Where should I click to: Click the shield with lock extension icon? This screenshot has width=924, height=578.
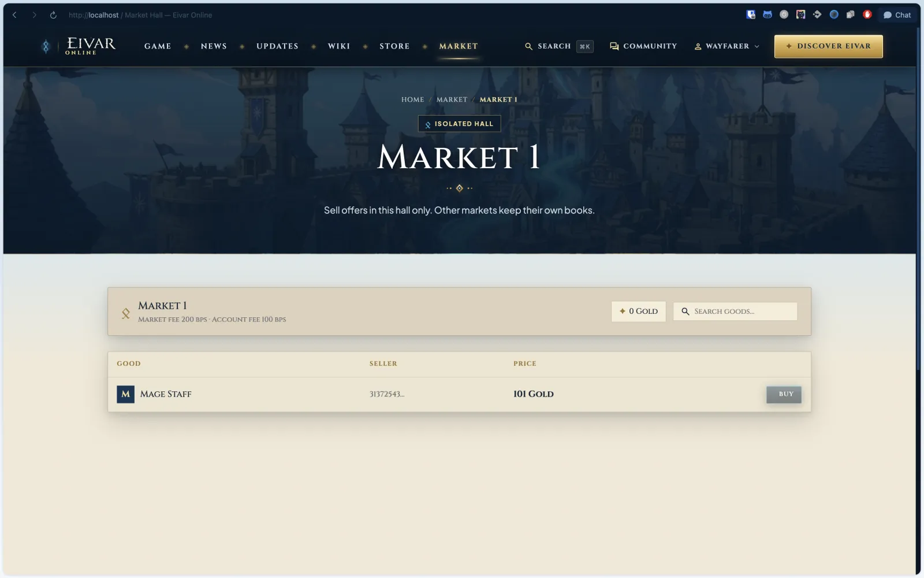[751, 15]
